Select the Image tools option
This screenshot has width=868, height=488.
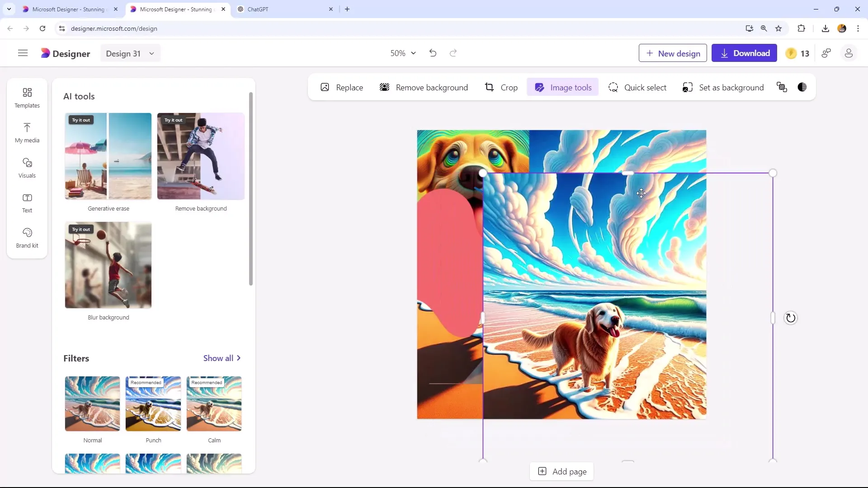coord(563,88)
